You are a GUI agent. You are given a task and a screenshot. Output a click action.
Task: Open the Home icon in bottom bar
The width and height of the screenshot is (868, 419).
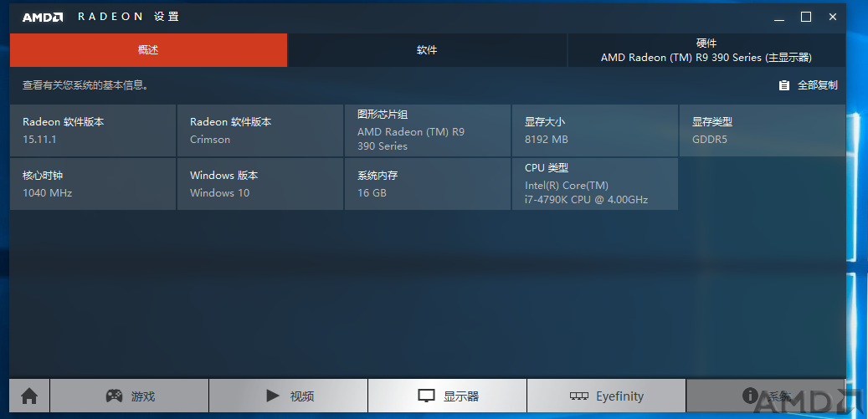coord(29,396)
